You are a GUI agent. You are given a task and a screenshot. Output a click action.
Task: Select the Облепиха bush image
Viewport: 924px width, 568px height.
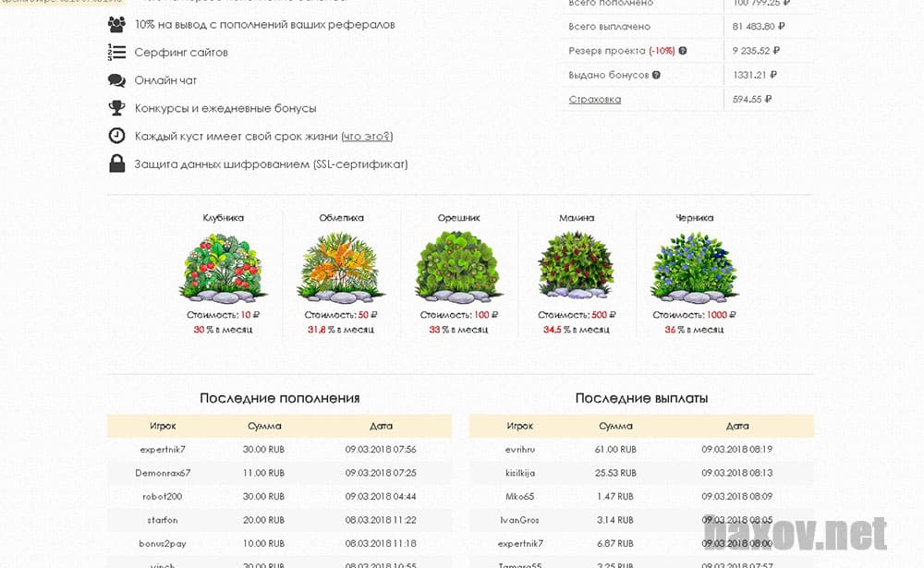[341, 267]
